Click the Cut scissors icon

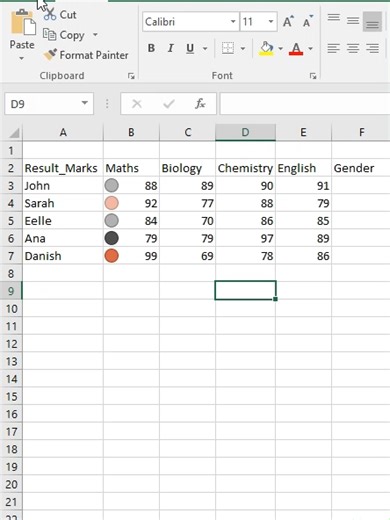tap(50, 14)
